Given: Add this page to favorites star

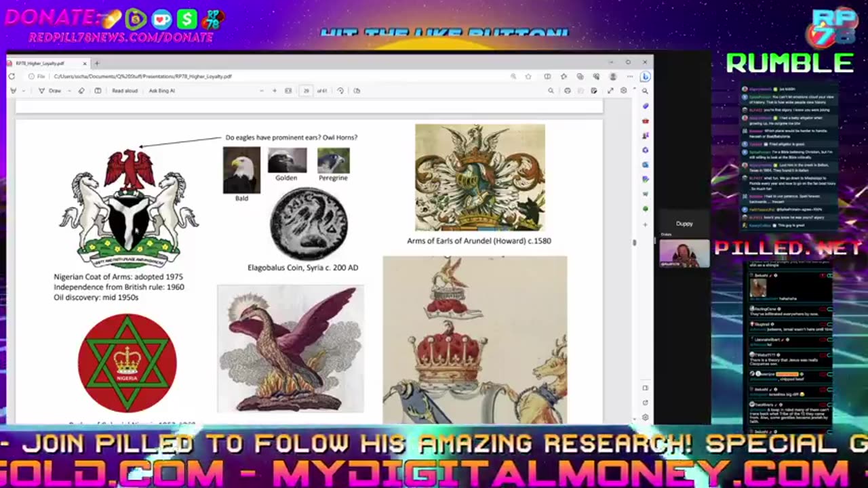Looking at the screenshot, I should (528, 77).
